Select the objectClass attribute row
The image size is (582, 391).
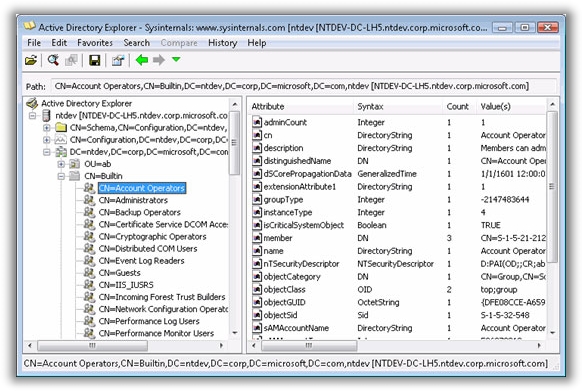click(x=398, y=289)
